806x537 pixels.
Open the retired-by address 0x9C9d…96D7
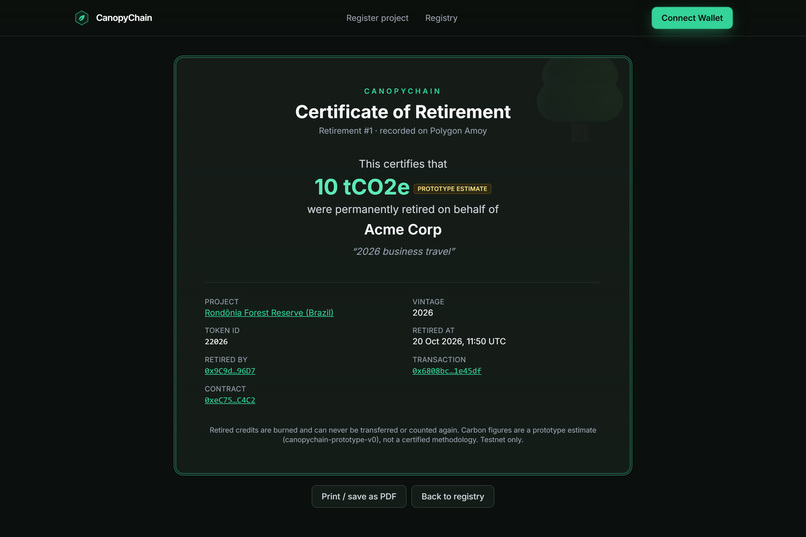point(230,371)
